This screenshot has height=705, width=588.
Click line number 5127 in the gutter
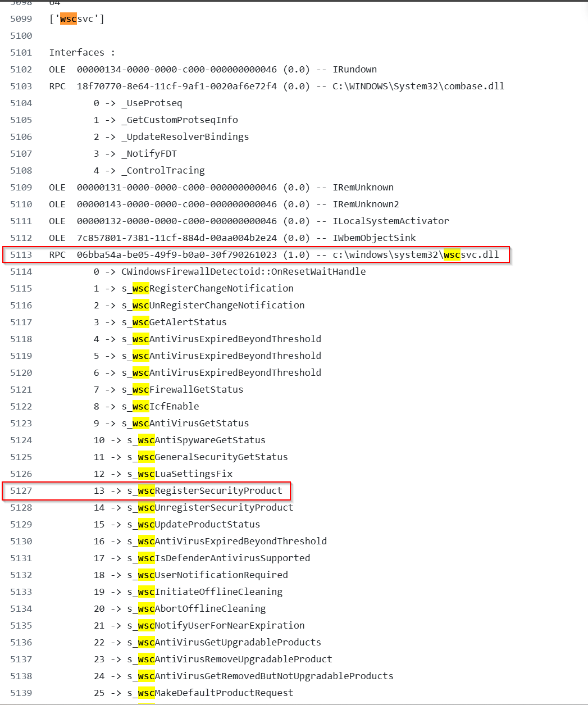21,490
